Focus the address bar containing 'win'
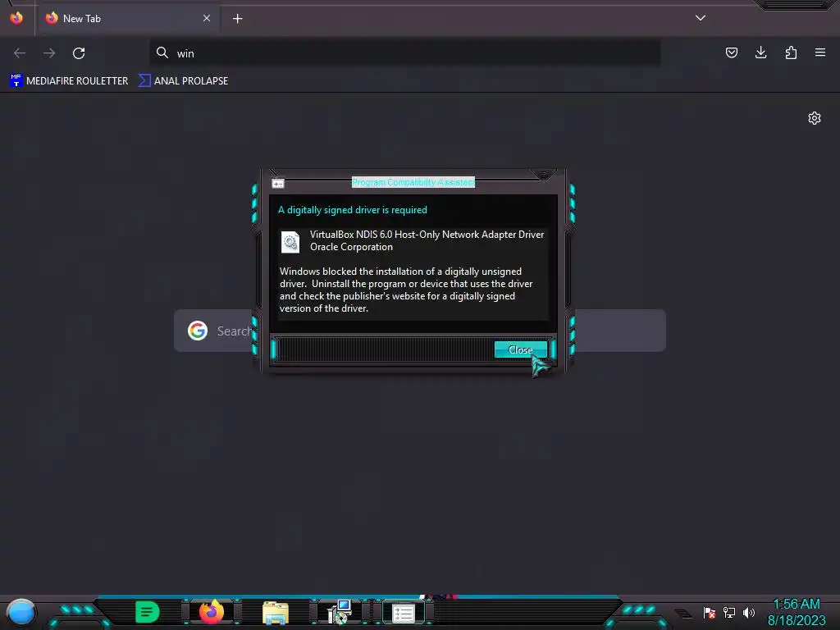Image resolution: width=840 pixels, height=630 pixels. [x=405, y=53]
